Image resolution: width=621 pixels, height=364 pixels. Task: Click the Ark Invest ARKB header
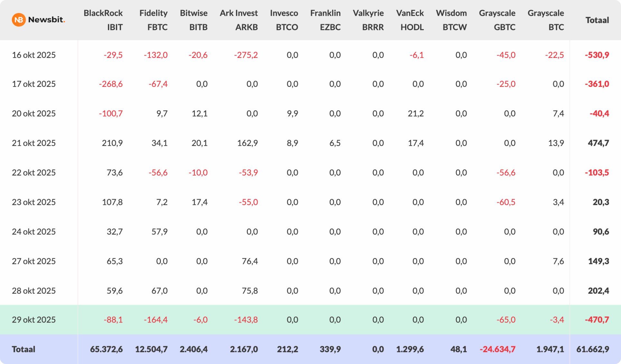239,20
